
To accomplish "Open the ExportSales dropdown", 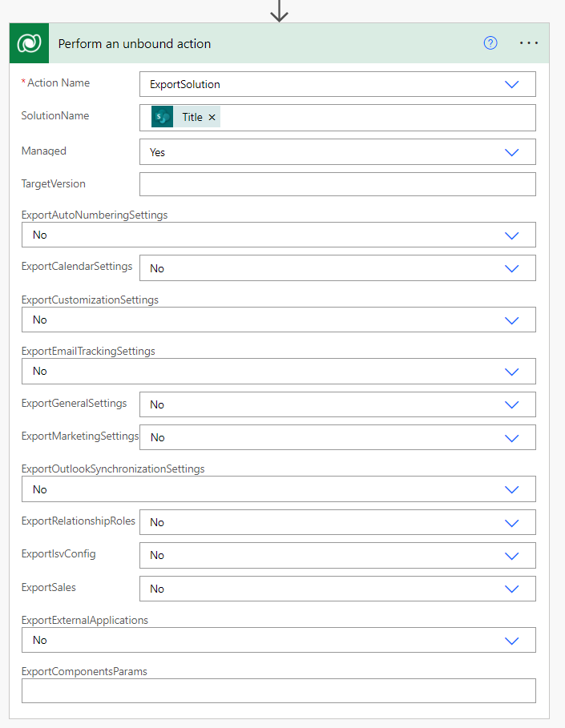I will [x=512, y=589].
